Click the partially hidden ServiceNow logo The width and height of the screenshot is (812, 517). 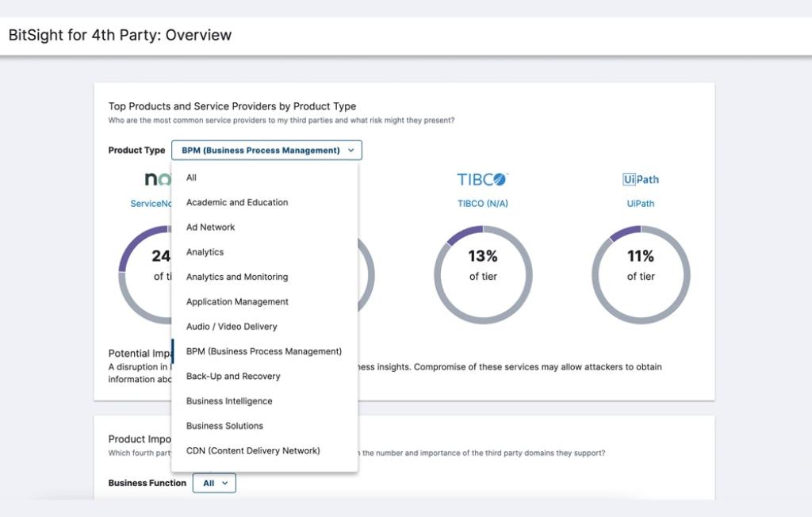click(x=157, y=179)
